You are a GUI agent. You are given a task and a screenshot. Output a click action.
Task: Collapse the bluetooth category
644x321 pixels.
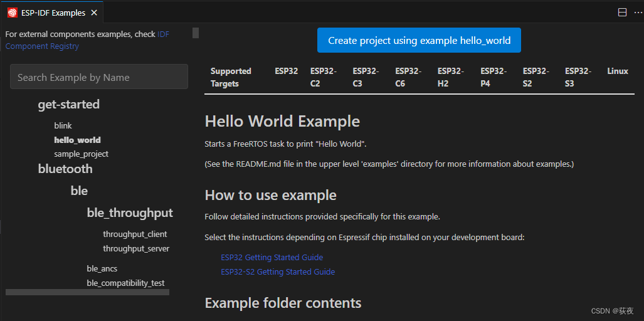pos(65,169)
